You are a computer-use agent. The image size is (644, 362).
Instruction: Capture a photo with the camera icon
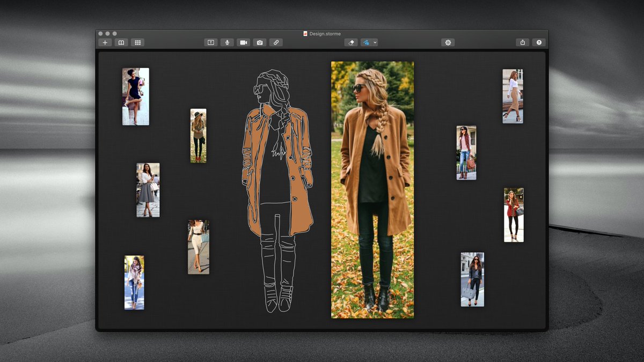[259, 42]
